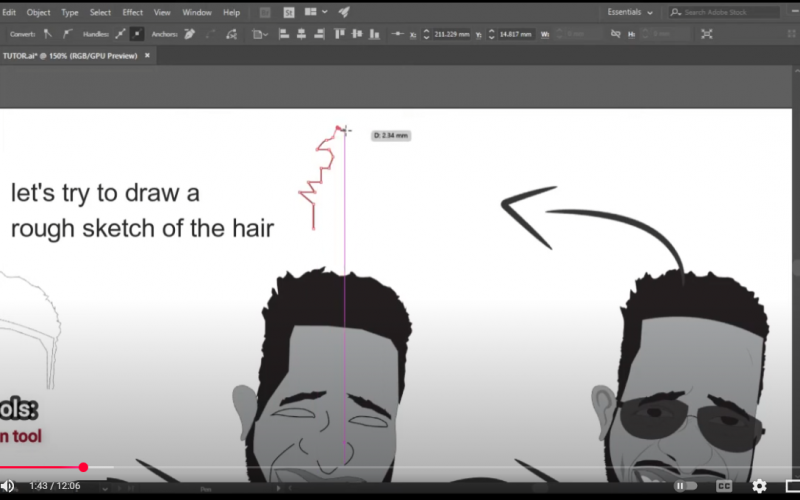Click the convert anchor to corner icon

tap(47, 33)
